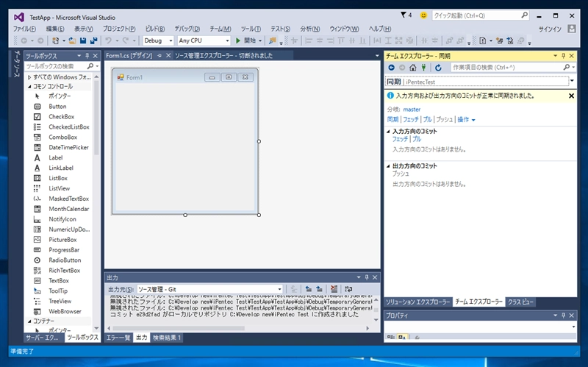588x367 pixels.
Task: Pin the チーム エクスプローラー panel
Action: pos(563,56)
